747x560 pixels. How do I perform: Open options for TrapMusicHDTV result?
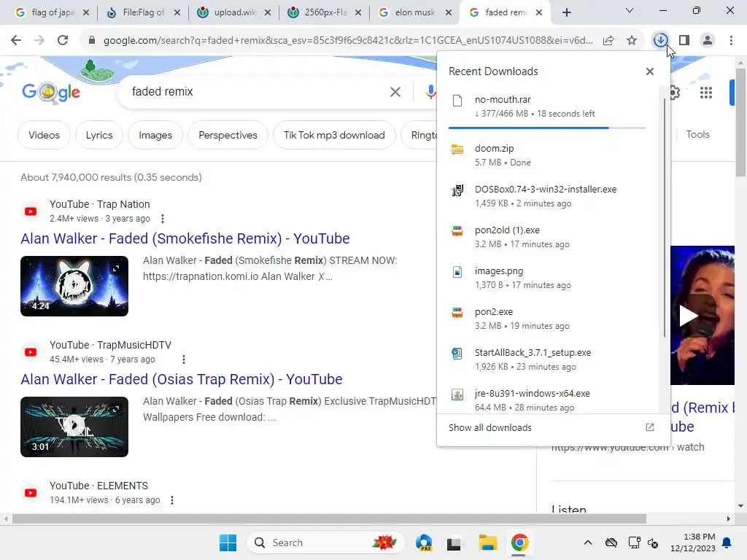183,359
